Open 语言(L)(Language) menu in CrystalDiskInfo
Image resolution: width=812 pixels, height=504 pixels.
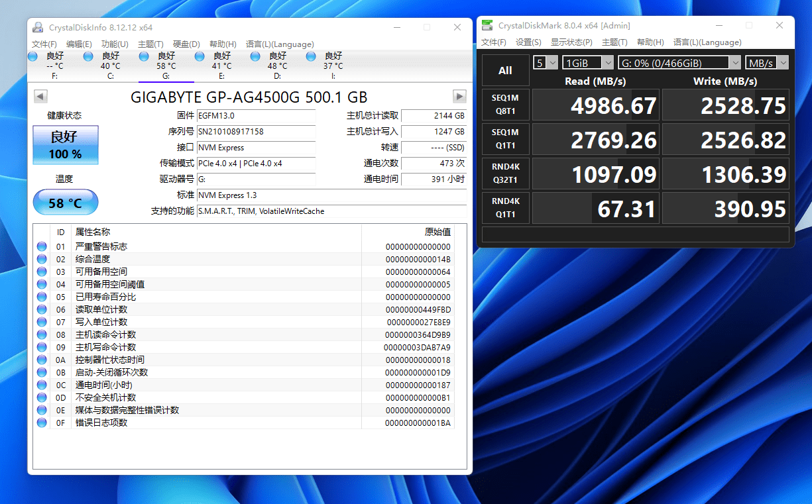[x=280, y=44]
